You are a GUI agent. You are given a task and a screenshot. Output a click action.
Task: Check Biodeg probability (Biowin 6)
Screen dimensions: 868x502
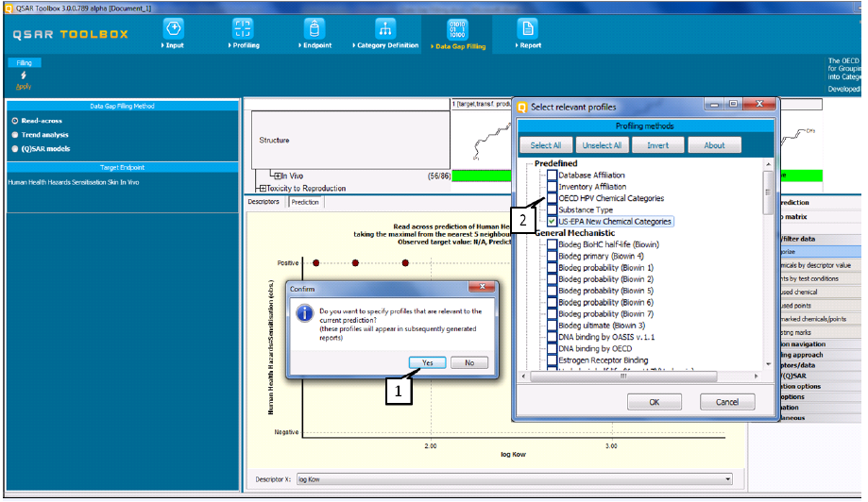point(552,302)
